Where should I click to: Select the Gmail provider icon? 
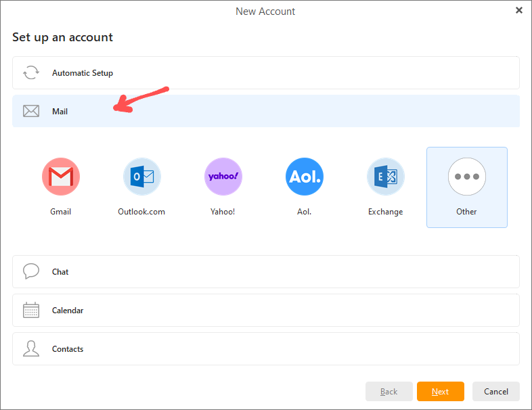[x=61, y=177]
